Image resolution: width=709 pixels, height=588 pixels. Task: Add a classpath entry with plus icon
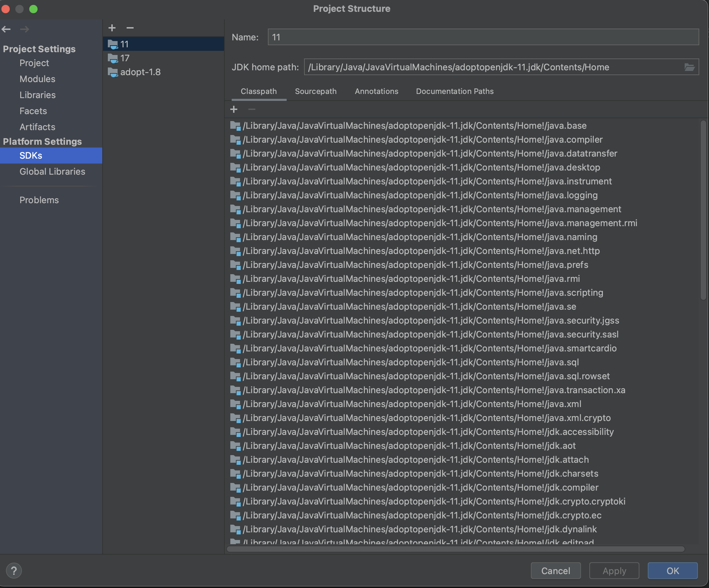234,110
